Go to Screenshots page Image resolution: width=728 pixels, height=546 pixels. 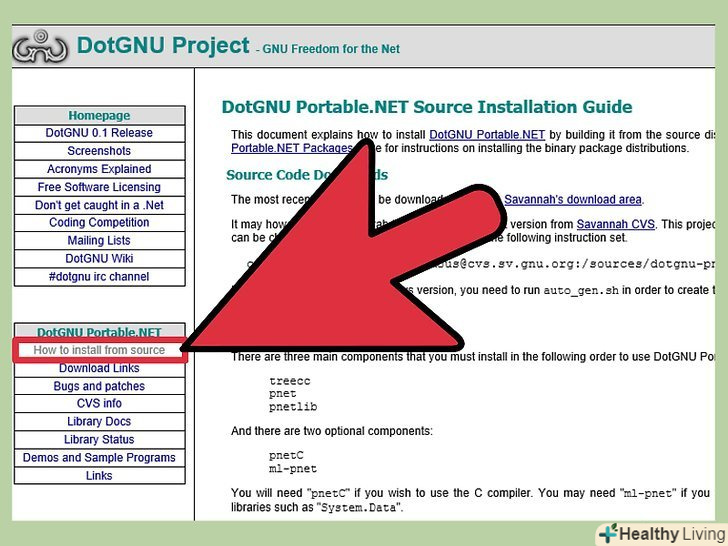click(99, 151)
